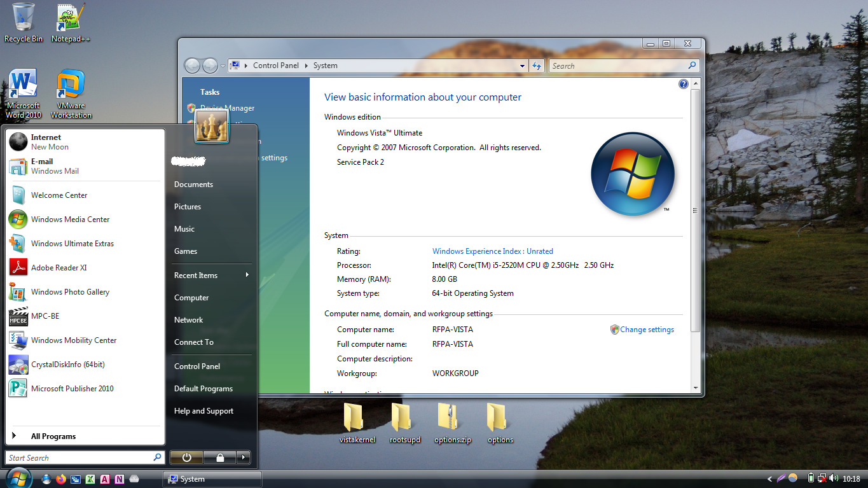Launch Windows Media Center
This screenshot has height=488, width=868.
point(70,220)
